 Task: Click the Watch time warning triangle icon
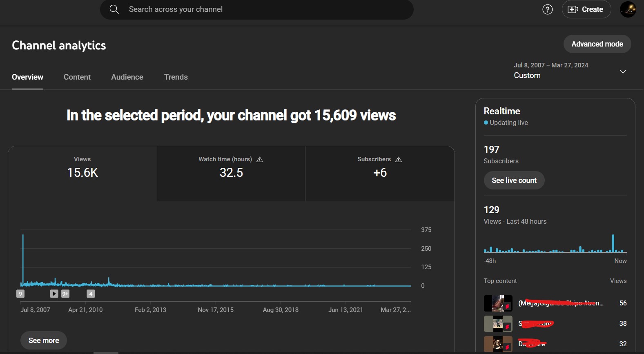[x=260, y=160]
